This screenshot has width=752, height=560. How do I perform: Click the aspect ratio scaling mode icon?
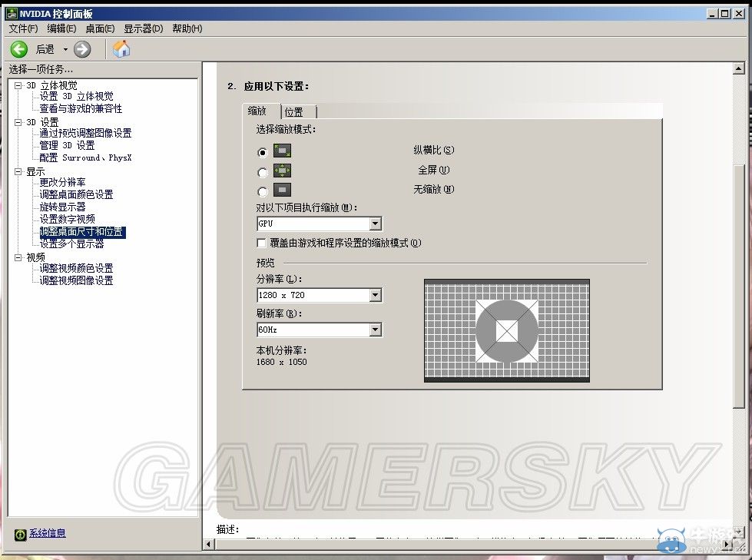click(282, 151)
